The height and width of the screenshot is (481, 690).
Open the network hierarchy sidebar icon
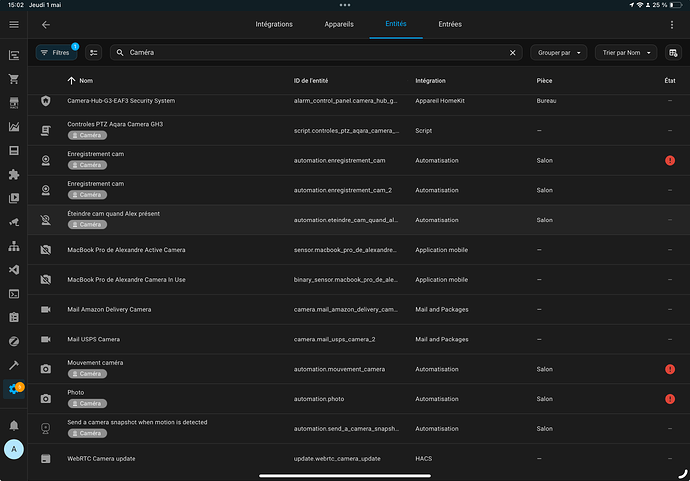[x=14, y=246]
